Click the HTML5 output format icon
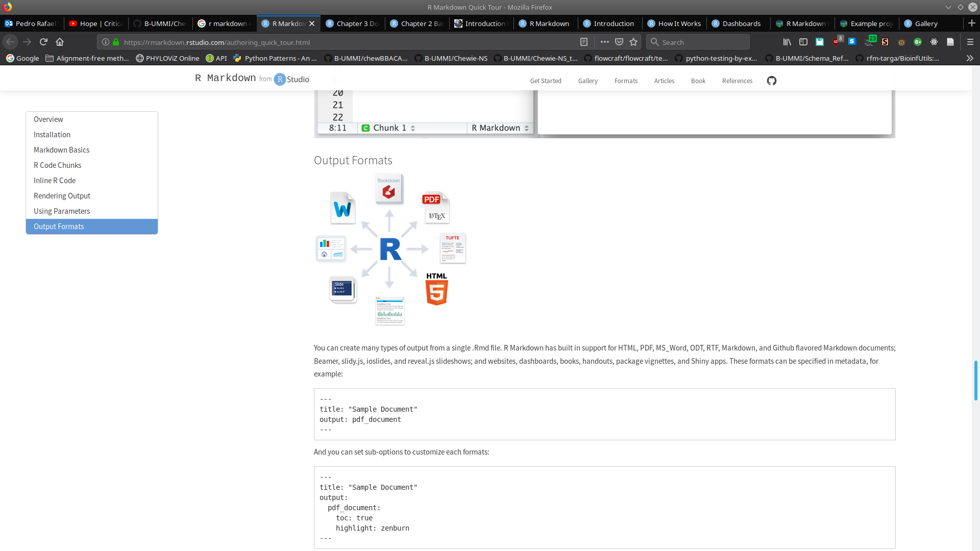This screenshot has width=980, height=551. [437, 289]
